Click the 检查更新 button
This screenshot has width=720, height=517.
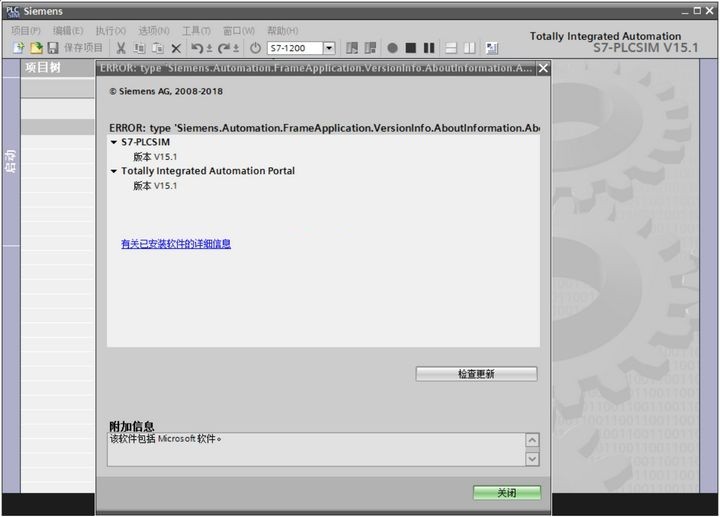(x=476, y=374)
